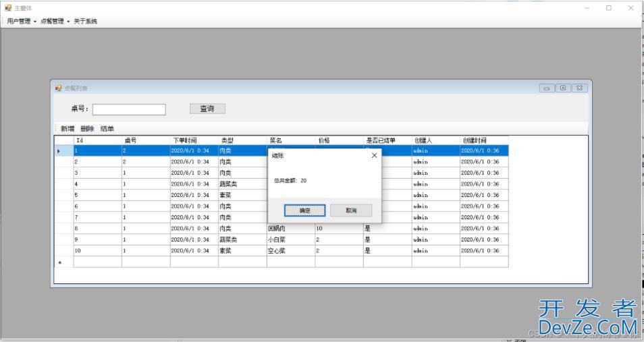This screenshot has width=644, height=342.
Task: Open the 用户管理 menu
Action: pyautogui.click(x=19, y=22)
